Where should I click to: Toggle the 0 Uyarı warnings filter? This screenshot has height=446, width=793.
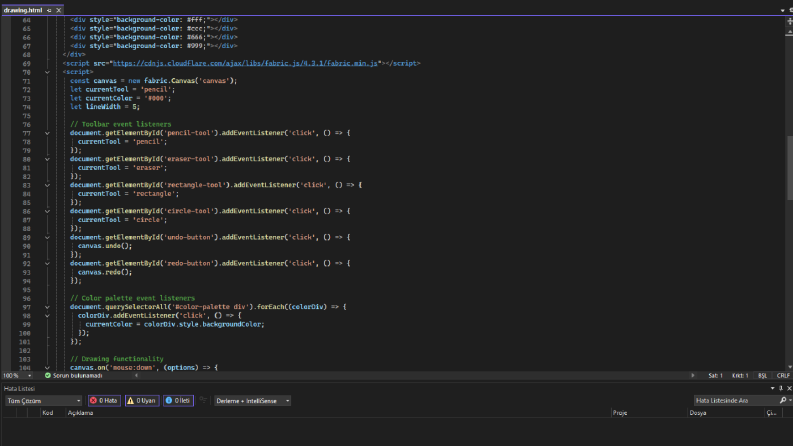coord(142,400)
